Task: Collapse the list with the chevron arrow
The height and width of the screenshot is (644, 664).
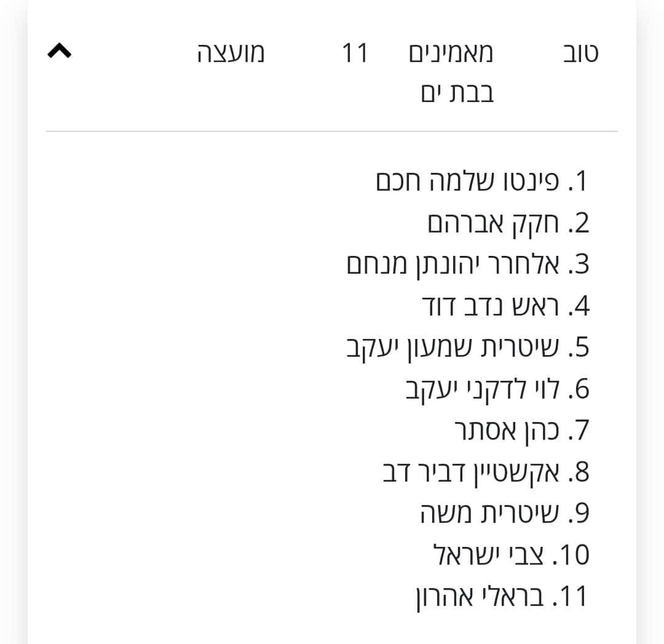Action: tap(59, 51)
